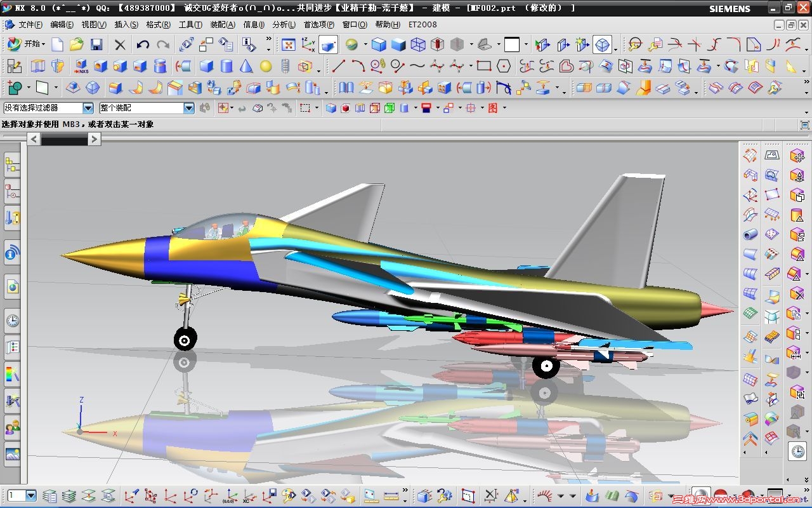Open the 文件(F) menu
Image resolution: width=812 pixels, height=508 pixels.
[30, 25]
